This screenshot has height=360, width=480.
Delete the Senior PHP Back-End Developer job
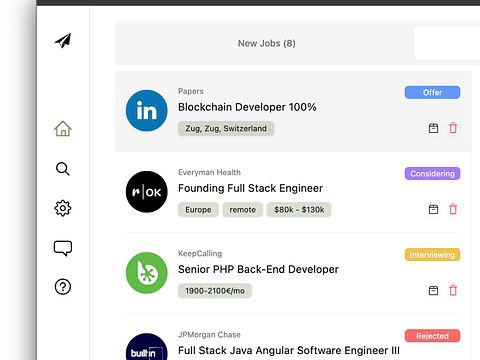453,290
